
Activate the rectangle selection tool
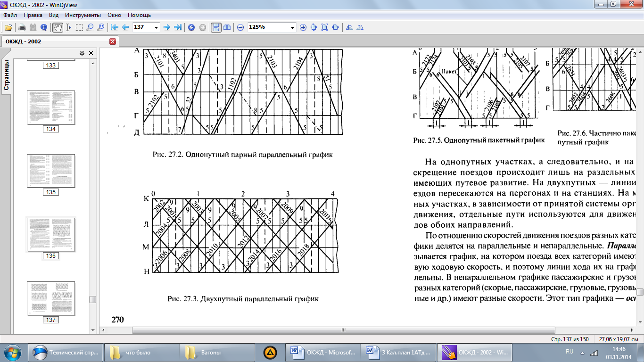[x=79, y=27]
